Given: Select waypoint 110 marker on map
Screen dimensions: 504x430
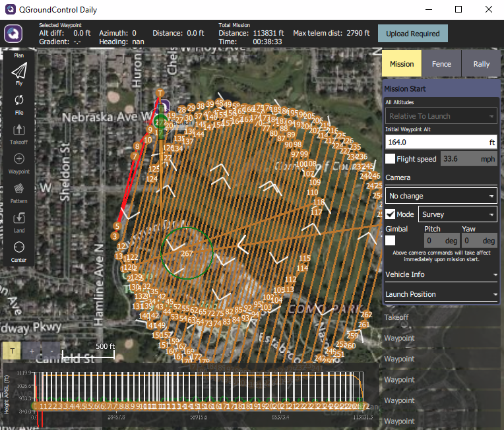Looking at the screenshot, I should [313, 192].
